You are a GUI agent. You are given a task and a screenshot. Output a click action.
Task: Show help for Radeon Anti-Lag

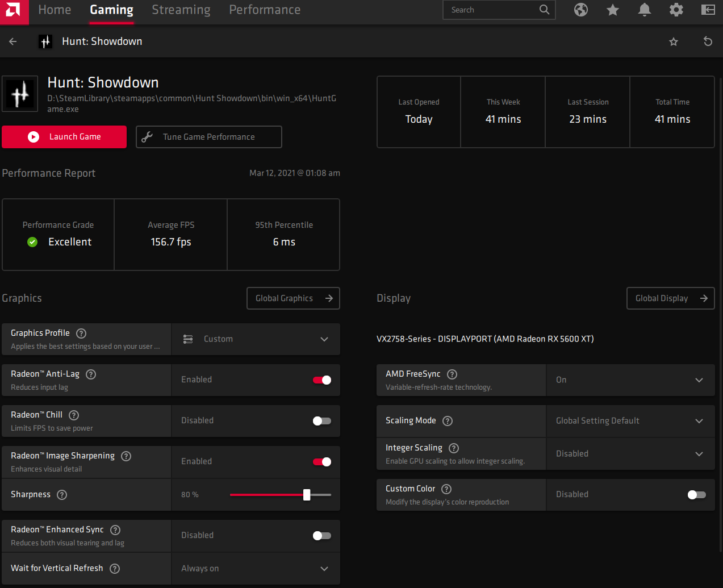coord(91,374)
